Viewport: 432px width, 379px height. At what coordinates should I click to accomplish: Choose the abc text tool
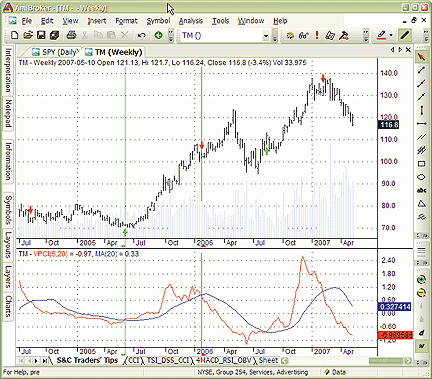point(421,190)
